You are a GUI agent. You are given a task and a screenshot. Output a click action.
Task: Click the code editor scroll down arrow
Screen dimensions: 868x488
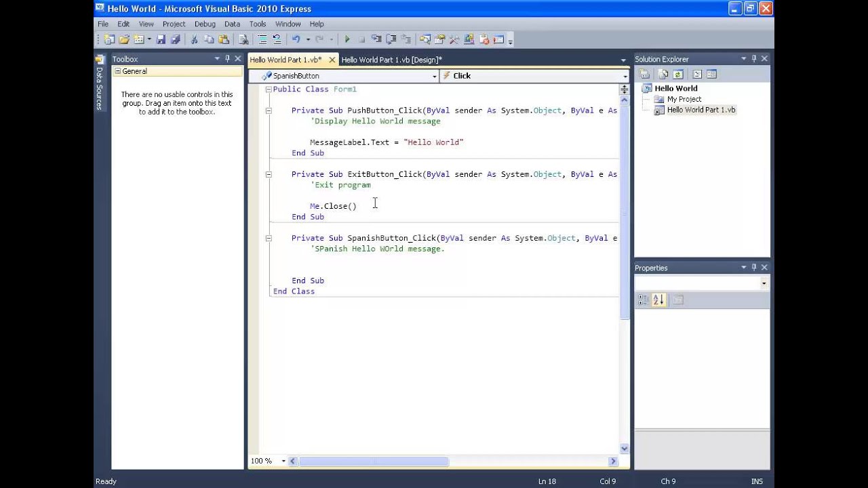pyautogui.click(x=625, y=449)
